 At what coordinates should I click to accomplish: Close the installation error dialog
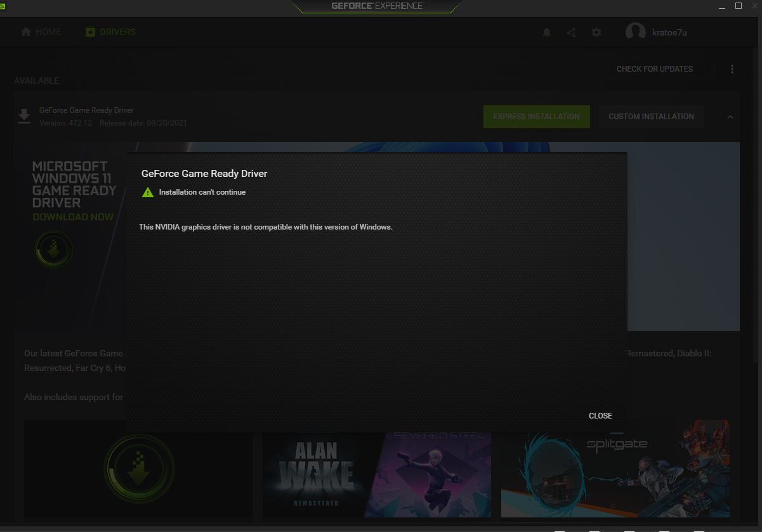(x=600, y=416)
